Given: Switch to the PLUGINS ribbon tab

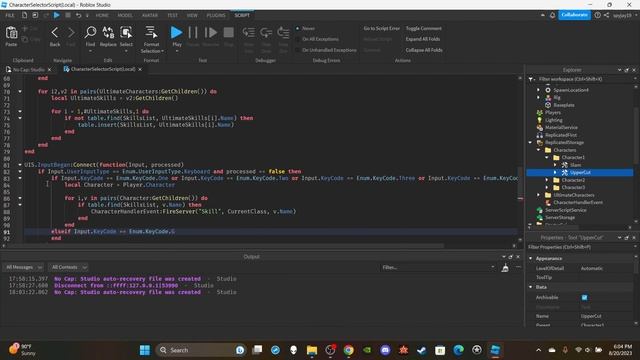Looking at the screenshot, I should [216, 15].
